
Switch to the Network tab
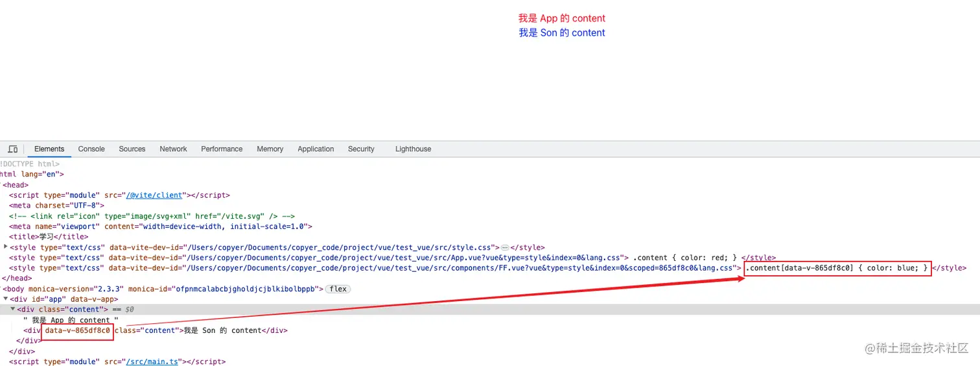point(173,149)
